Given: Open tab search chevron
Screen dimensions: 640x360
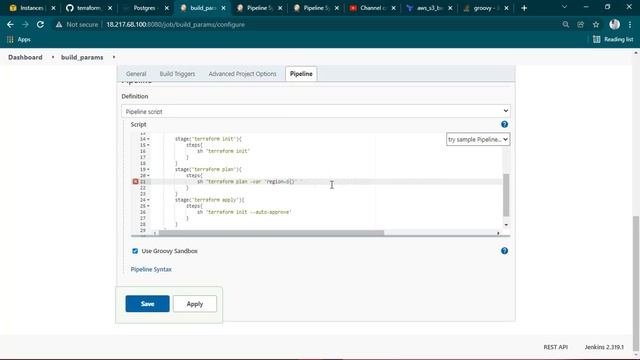Looking at the screenshot, I should (564, 7).
